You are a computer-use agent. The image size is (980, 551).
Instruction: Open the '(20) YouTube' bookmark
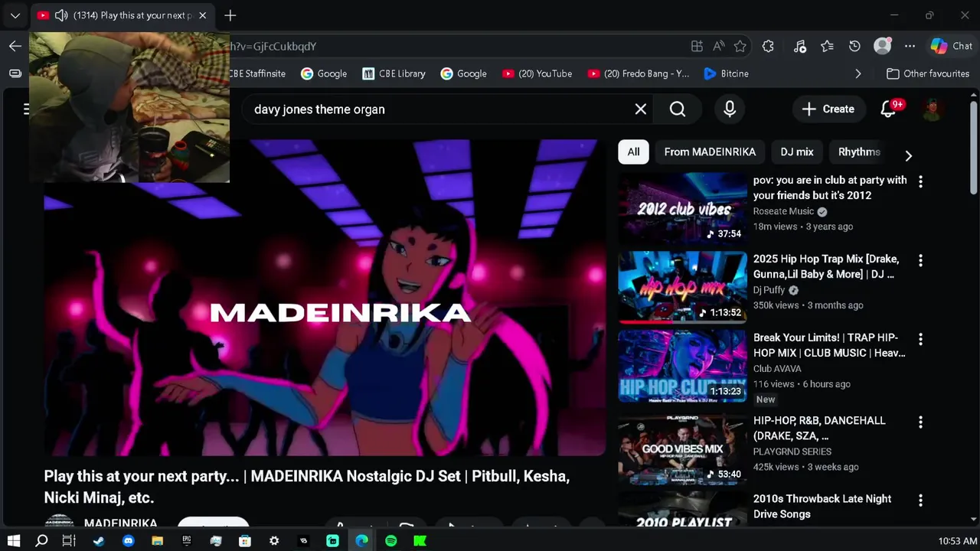click(537, 73)
